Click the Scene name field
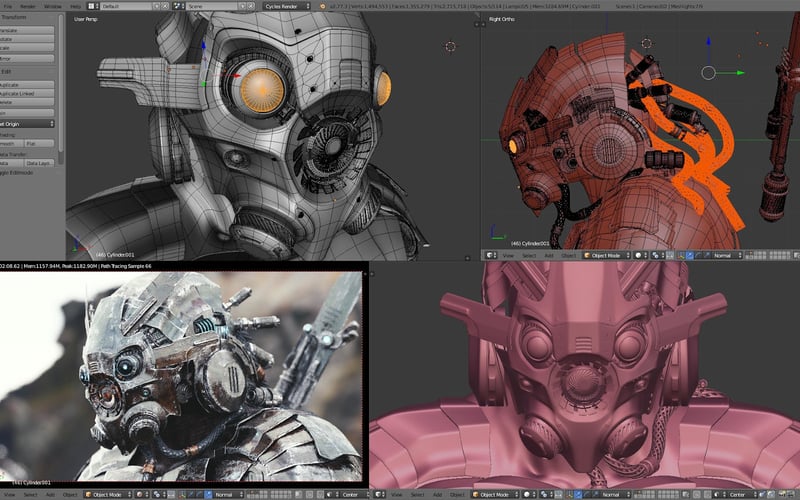The height and width of the screenshot is (500, 800). click(x=212, y=6)
